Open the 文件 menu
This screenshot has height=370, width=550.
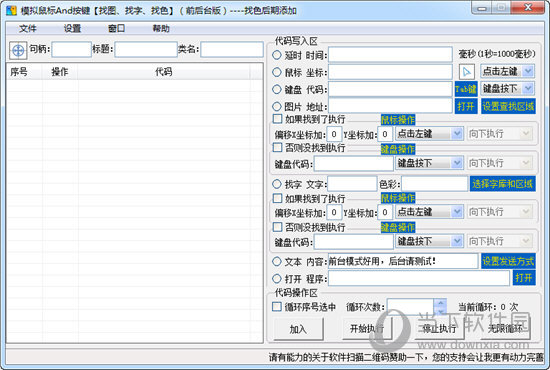(x=27, y=28)
